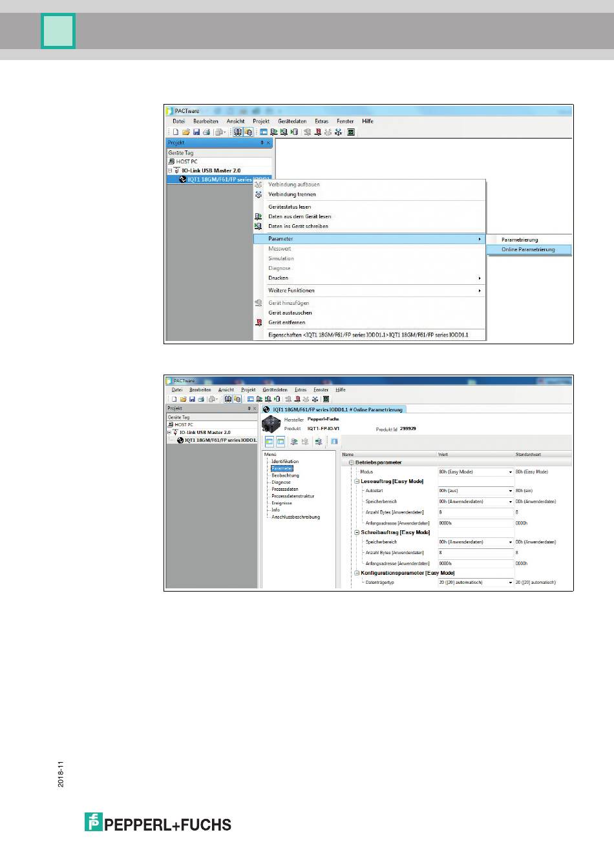Open Hilfe menu in lower window

(341, 389)
